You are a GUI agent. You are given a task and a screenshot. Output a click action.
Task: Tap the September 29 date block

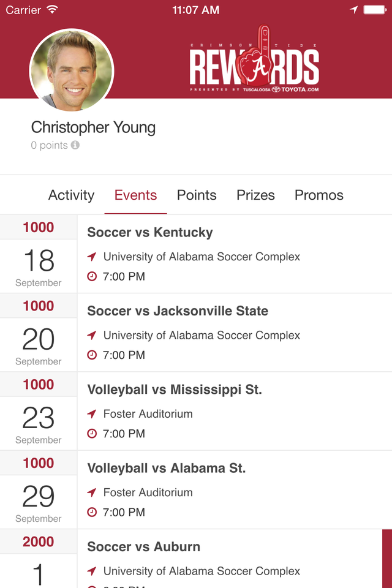(x=39, y=501)
